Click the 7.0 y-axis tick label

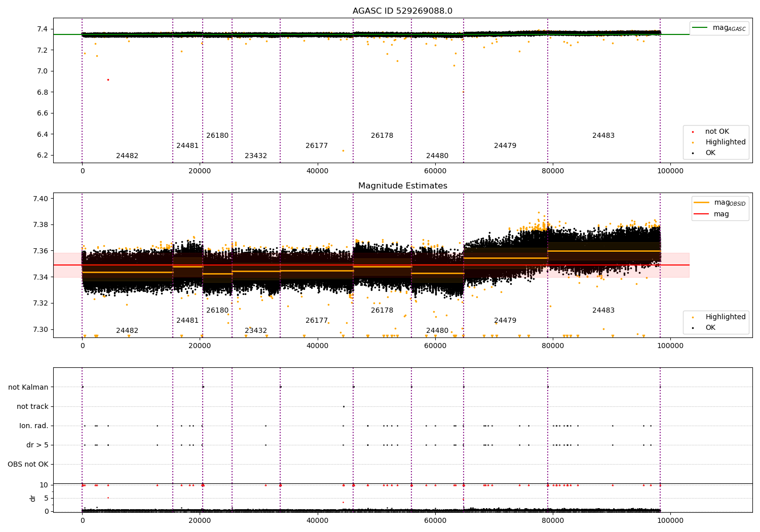[x=43, y=71]
